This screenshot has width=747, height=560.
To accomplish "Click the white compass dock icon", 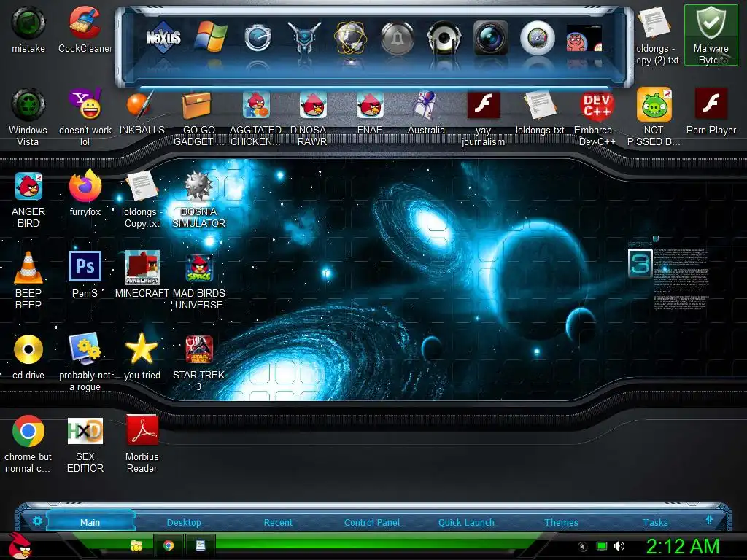I will 538,38.
